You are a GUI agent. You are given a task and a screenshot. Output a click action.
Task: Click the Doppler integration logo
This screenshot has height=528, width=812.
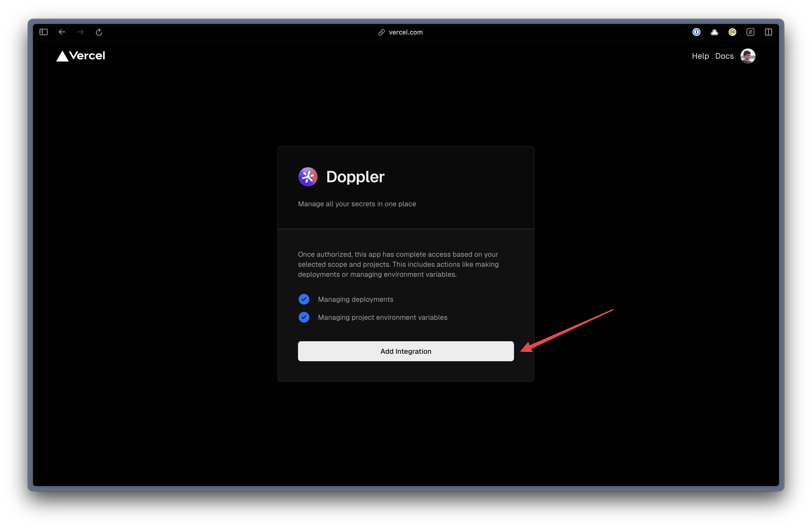pyautogui.click(x=308, y=177)
